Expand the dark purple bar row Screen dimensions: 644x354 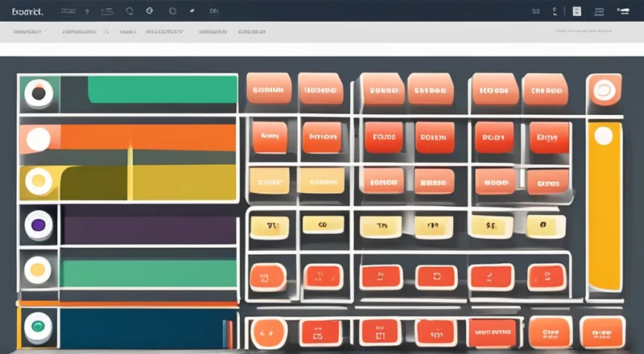149,226
